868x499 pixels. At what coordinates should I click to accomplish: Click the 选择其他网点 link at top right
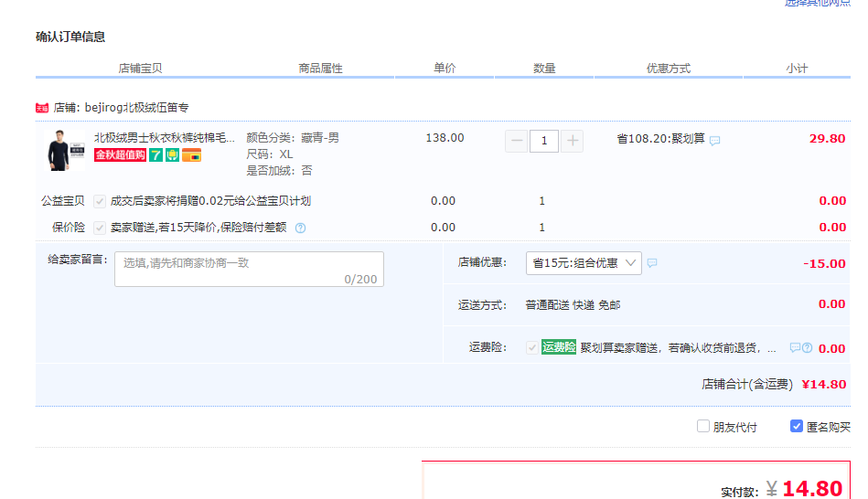coord(818,4)
